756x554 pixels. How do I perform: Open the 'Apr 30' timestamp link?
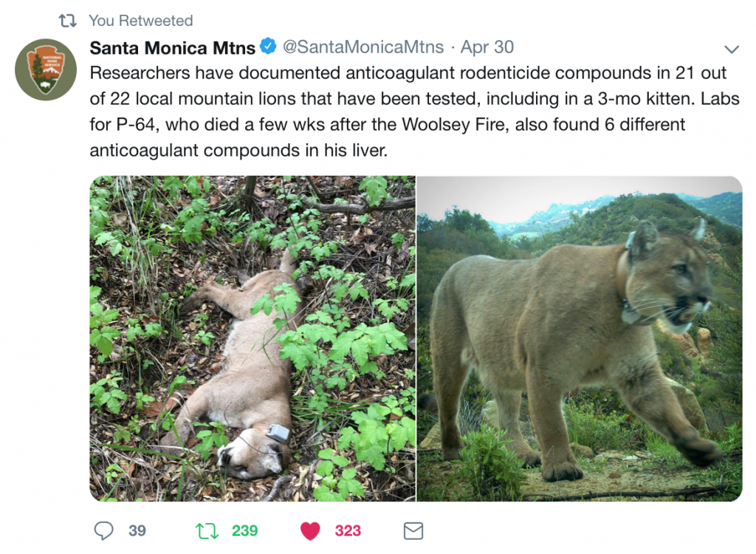click(487, 47)
